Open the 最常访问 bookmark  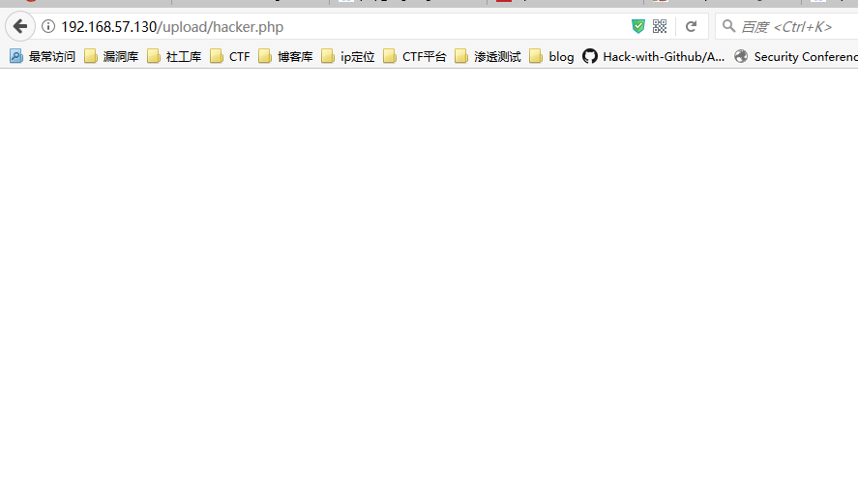(43, 56)
